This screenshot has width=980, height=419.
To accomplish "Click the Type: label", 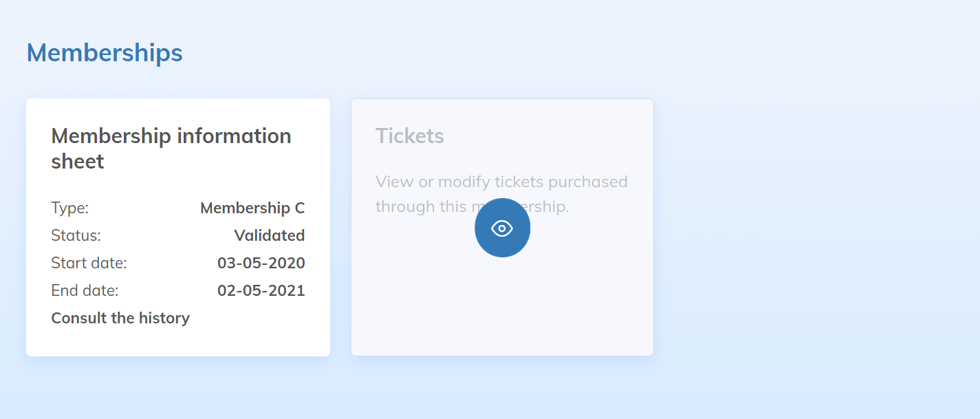I will click(70, 208).
